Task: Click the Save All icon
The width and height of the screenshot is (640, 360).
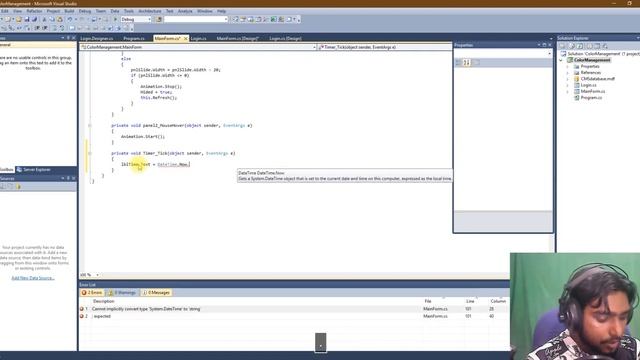Action: coord(35,19)
